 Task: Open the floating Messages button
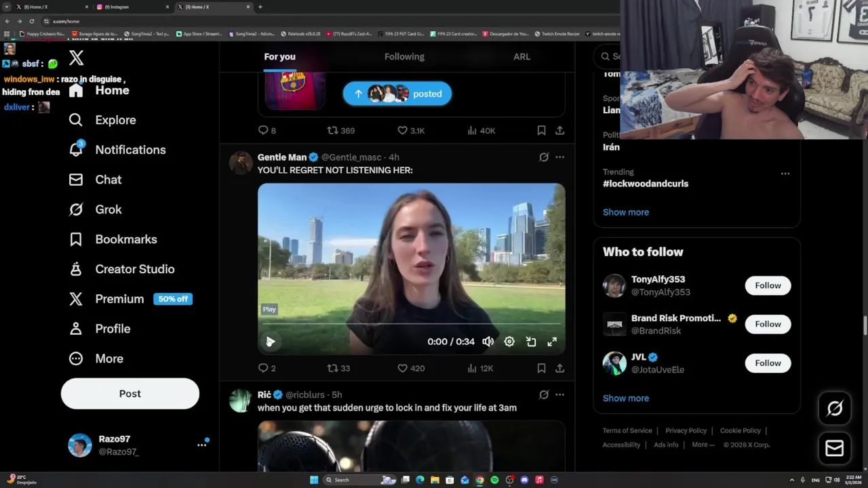835,448
